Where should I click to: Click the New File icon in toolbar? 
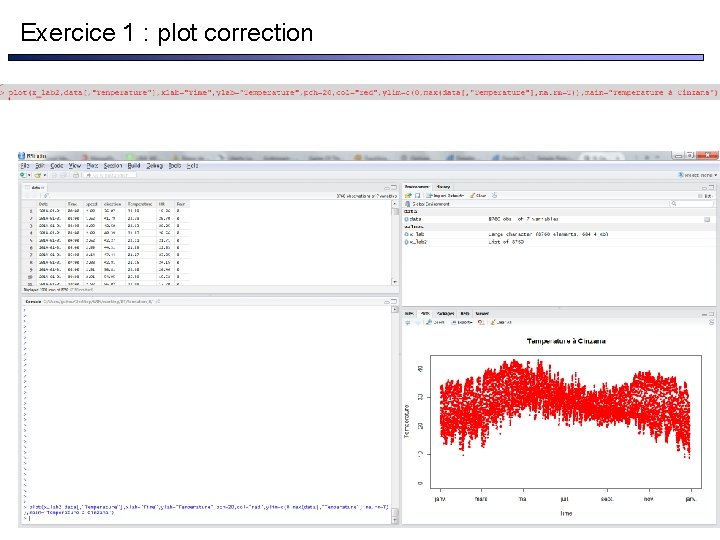(23, 175)
